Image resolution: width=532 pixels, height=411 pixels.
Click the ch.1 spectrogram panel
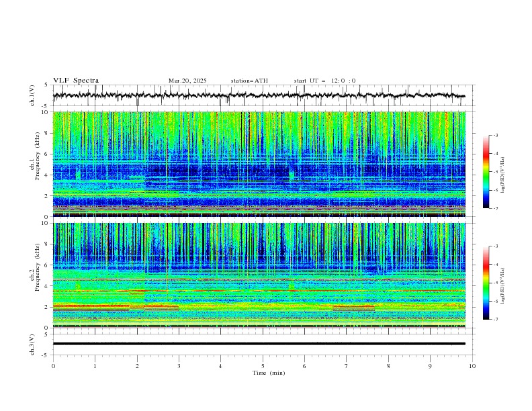coord(259,164)
